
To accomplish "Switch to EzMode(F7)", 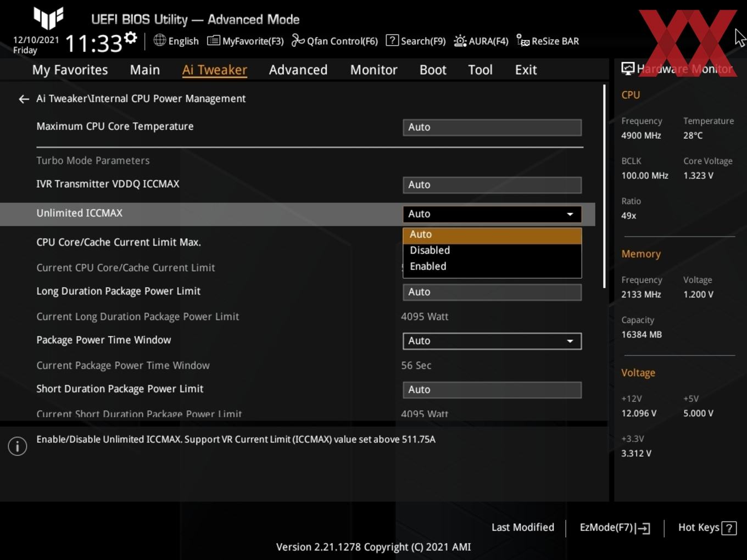I will click(615, 528).
